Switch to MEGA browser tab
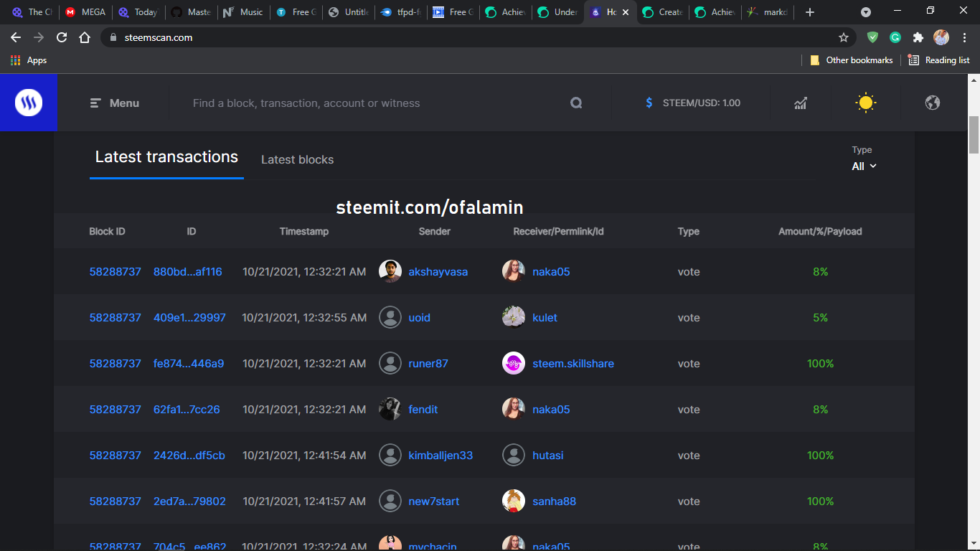 point(85,12)
